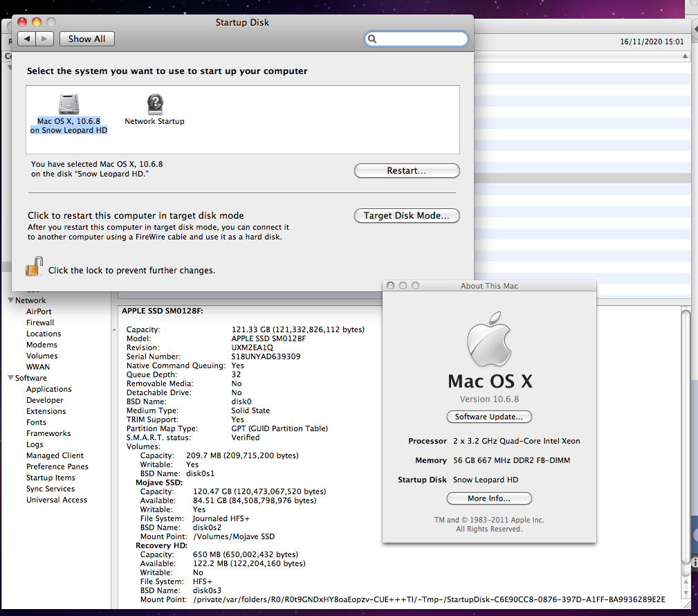Select WWAN in the sidebar
Screen dimensions: 698x616
(x=38, y=367)
